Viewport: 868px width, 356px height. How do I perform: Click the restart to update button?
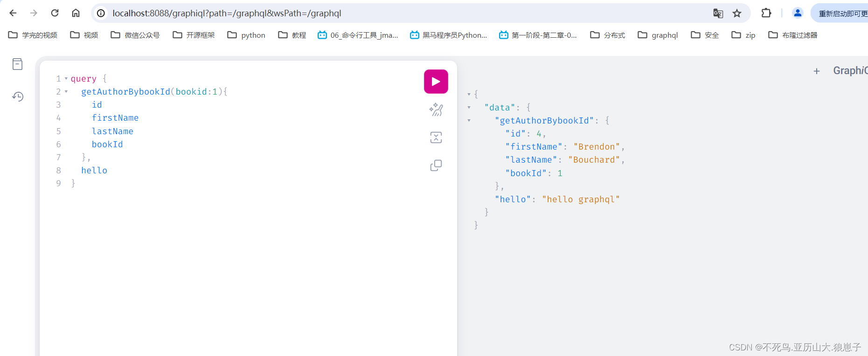(840, 13)
